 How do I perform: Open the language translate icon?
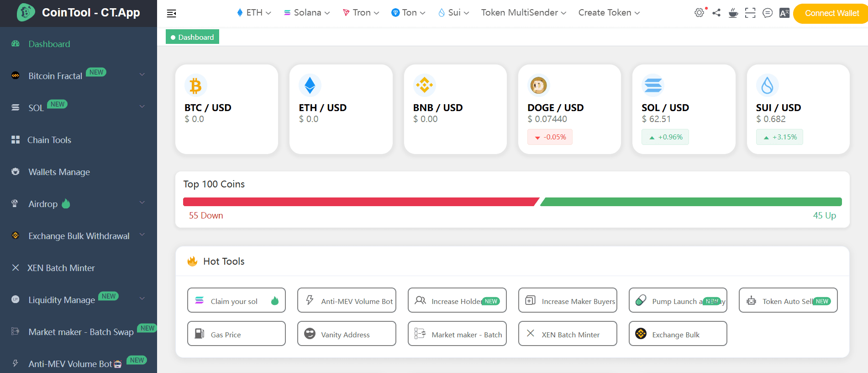tap(784, 13)
